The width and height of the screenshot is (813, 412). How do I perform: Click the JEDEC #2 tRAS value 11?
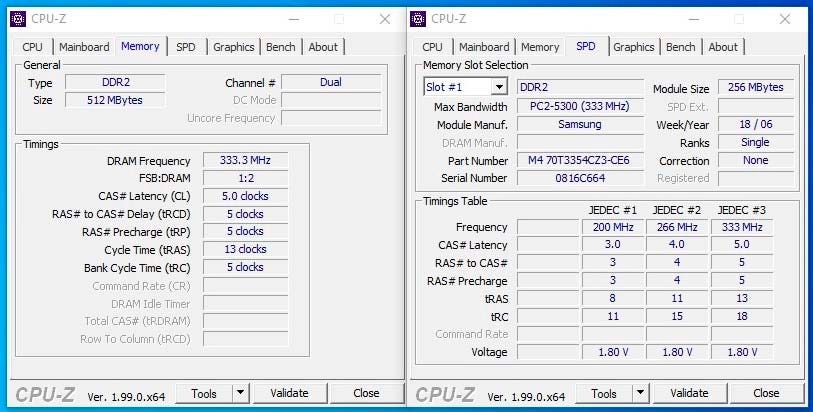point(677,299)
